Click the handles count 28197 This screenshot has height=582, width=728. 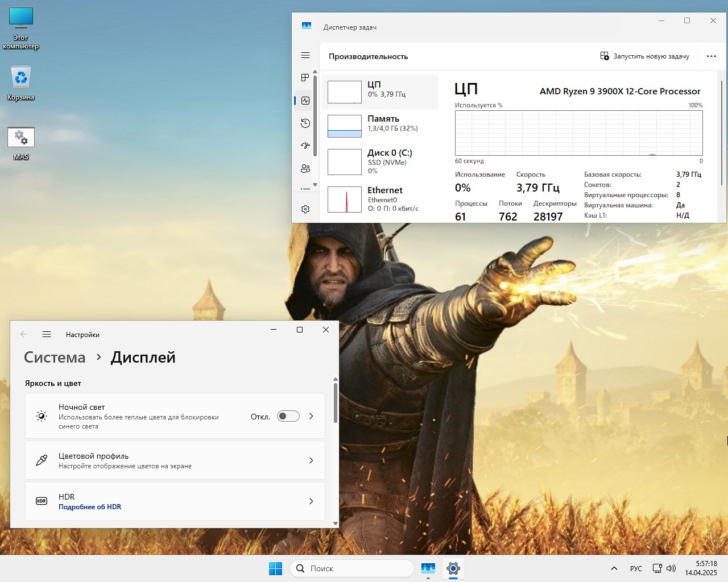[548, 217]
